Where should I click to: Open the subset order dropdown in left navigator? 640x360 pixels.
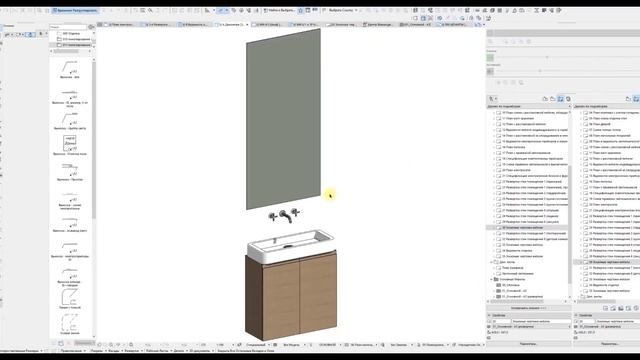pos(529,106)
